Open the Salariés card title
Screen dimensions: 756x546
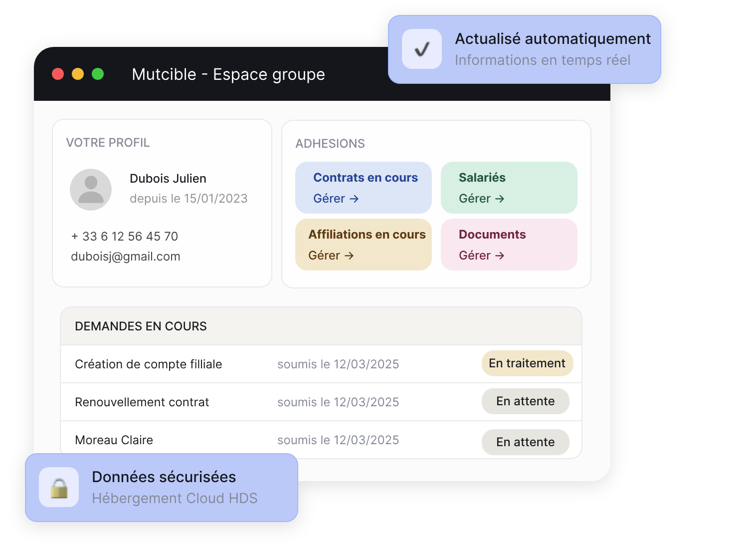(x=482, y=178)
